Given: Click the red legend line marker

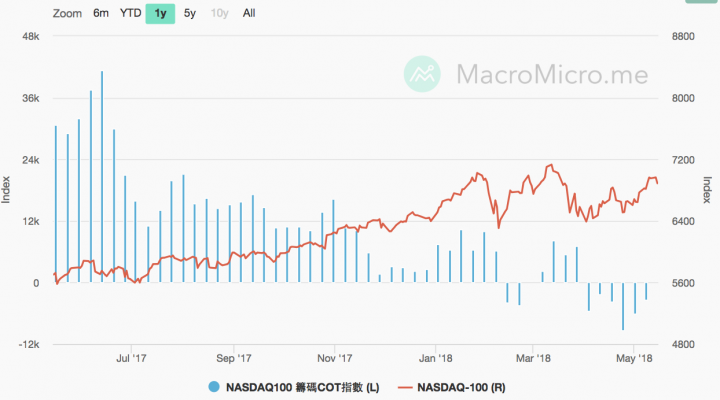Looking at the screenshot, I should [405, 388].
